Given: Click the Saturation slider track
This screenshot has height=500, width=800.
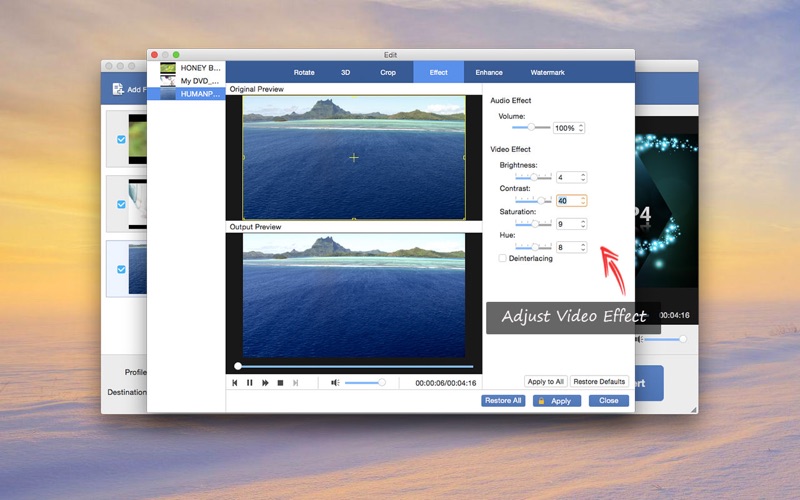Looking at the screenshot, I should coord(532,224).
